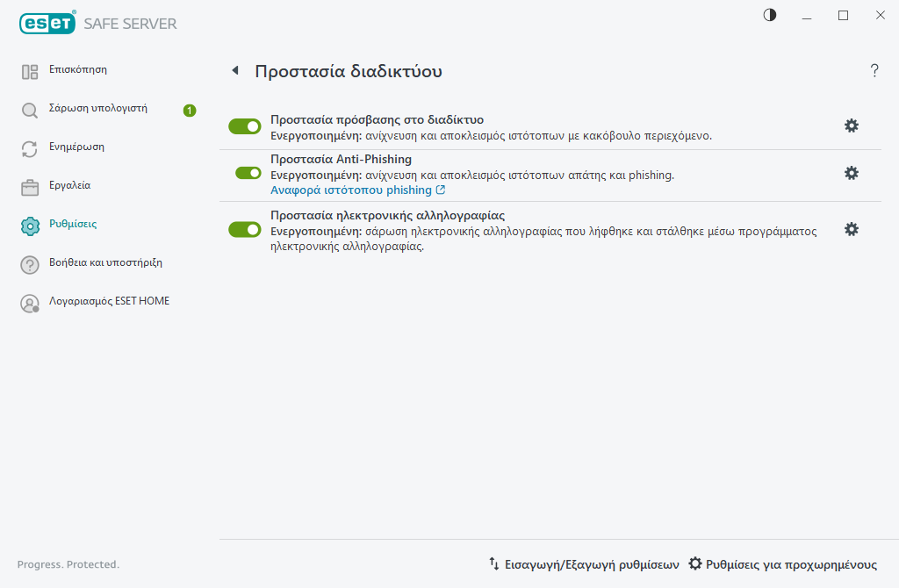The image size is (899, 588).
Task: Go back using the arrow beside Προστασία διαδικτύου
Action: point(234,71)
